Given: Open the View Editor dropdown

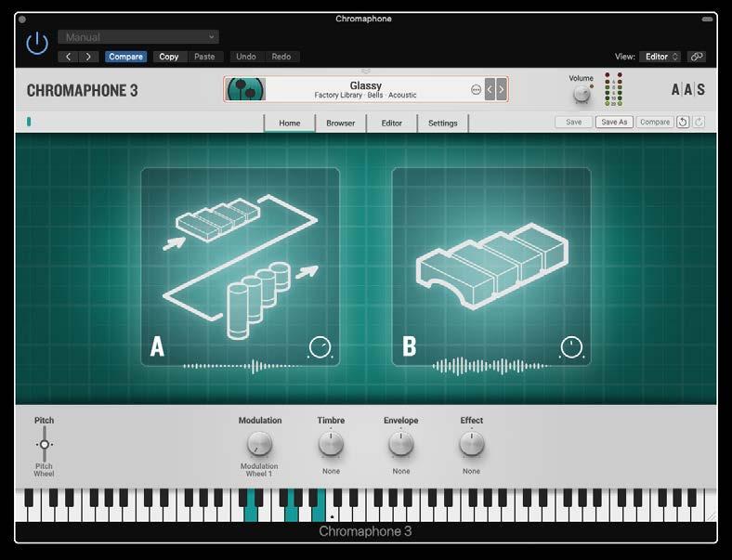Looking at the screenshot, I should pos(660,57).
